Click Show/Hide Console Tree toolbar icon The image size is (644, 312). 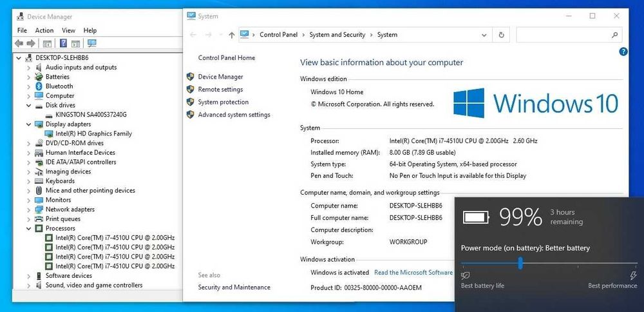(x=47, y=43)
